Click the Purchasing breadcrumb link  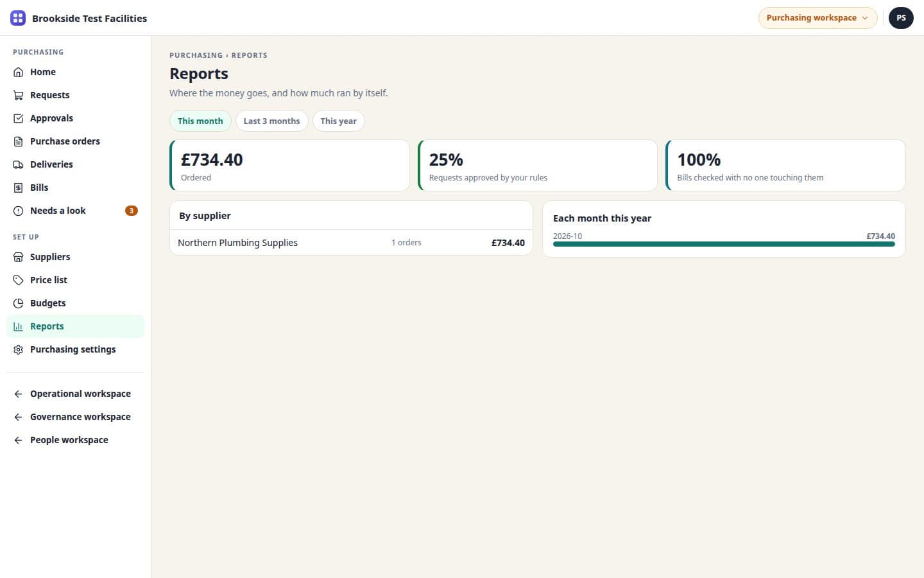click(196, 55)
